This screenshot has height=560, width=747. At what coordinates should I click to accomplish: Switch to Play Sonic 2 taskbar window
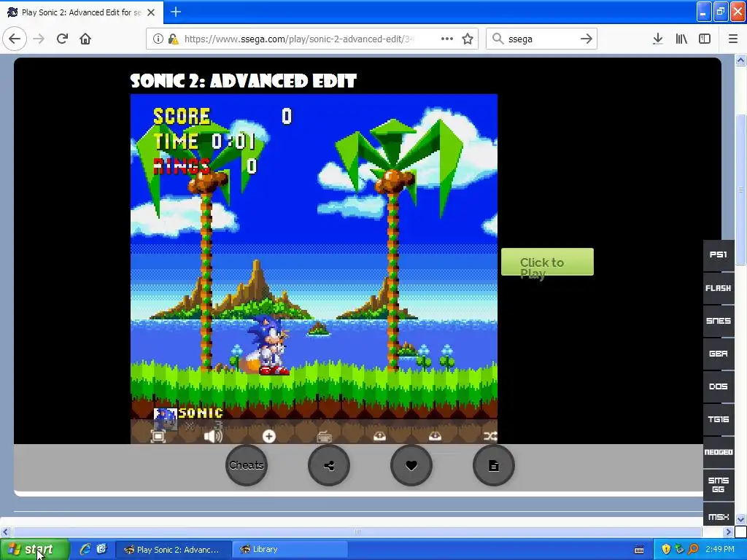pos(174,550)
